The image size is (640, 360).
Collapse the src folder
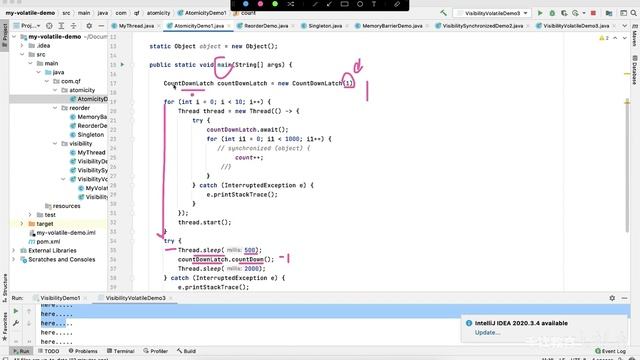click(x=22, y=55)
